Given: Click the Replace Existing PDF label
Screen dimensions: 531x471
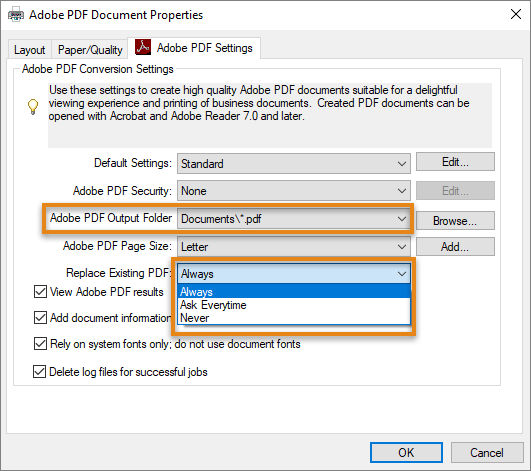Looking at the screenshot, I should point(118,273).
